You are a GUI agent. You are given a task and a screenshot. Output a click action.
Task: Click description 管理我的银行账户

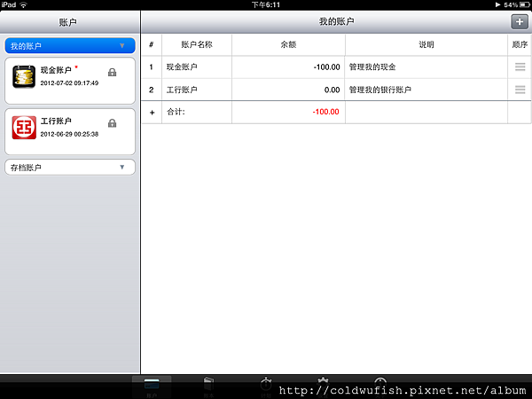[x=380, y=90]
